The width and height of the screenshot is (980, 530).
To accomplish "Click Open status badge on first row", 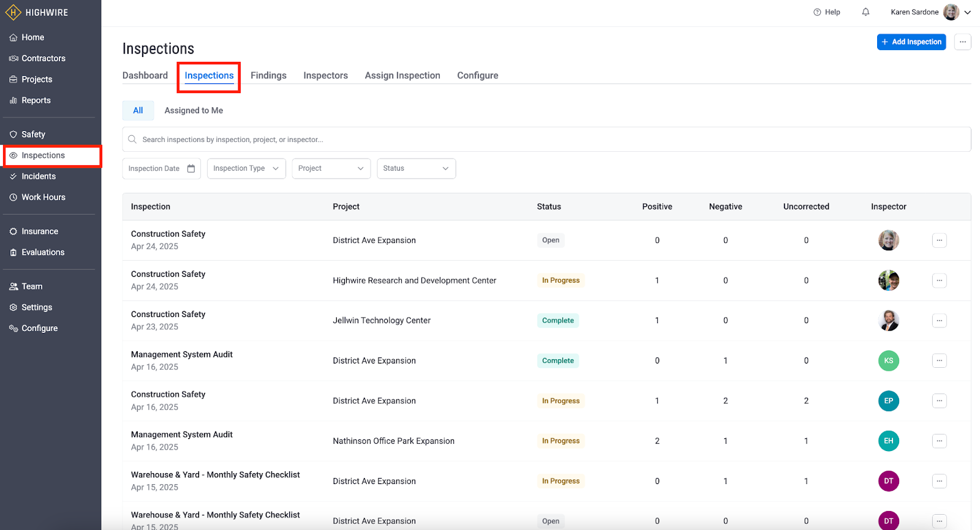I will (551, 241).
